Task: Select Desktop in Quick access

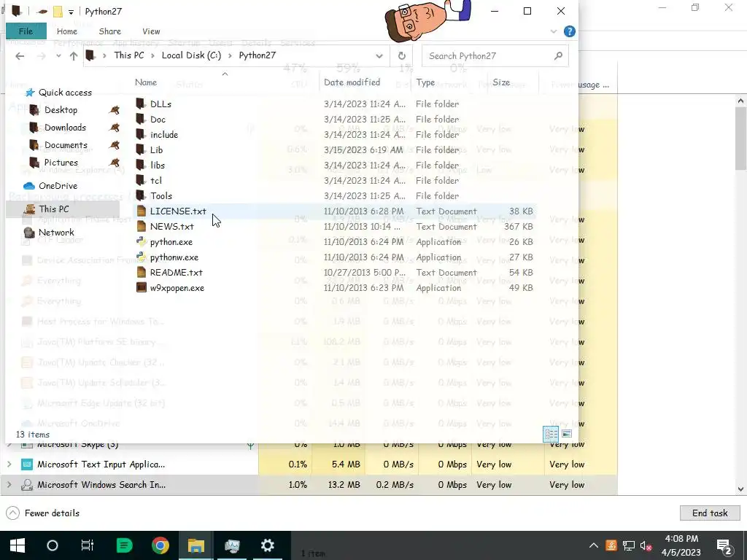Action: [x=61, y=110]
